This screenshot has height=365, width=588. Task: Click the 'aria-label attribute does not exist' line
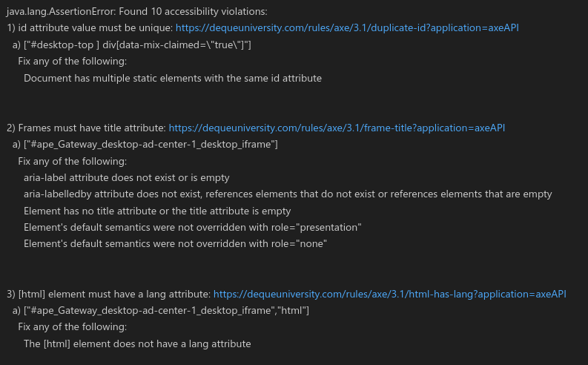pyautogui.click(x=127, y=177)
